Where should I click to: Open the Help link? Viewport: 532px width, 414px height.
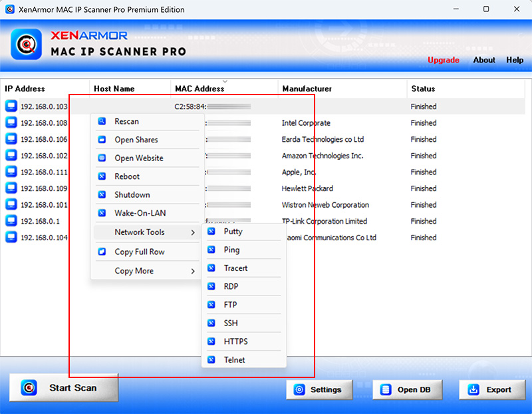pyautogui.click(x=515, y=60)
